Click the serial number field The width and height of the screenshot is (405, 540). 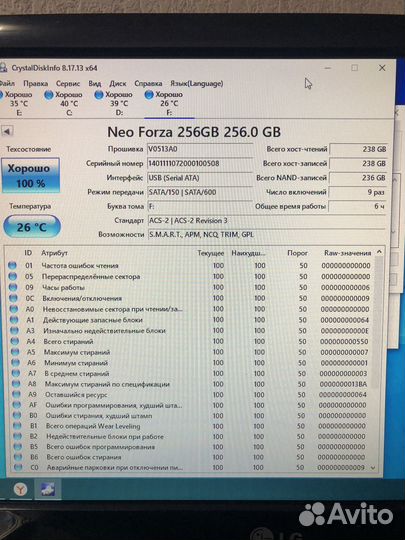pyautogui.click(x=200, y=163)
